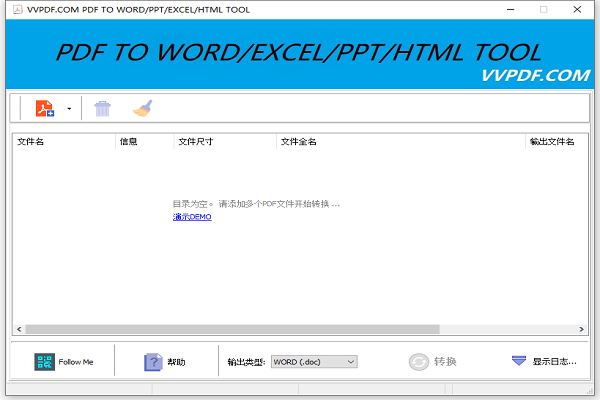Click the 转换 convert button
Viewport: 600px width, 400px height.
432,362
